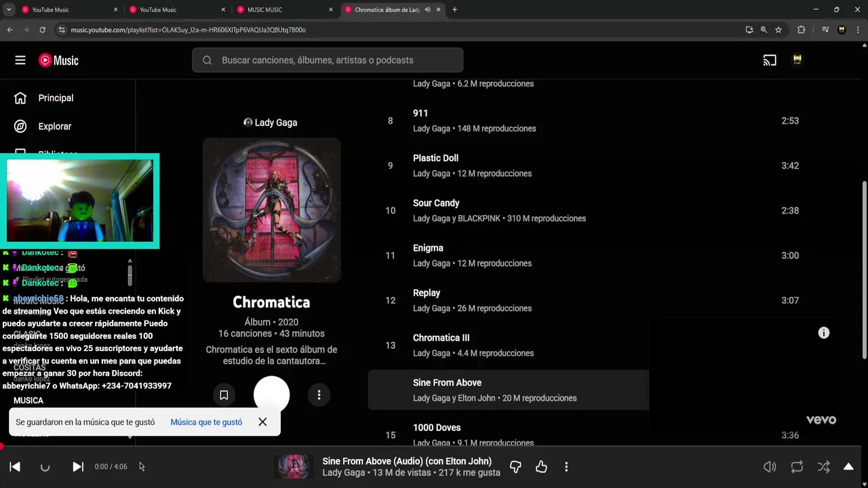Go to the previous track
Image resolution: width=868 pixels, height=488 pixels.
point(15,466)
